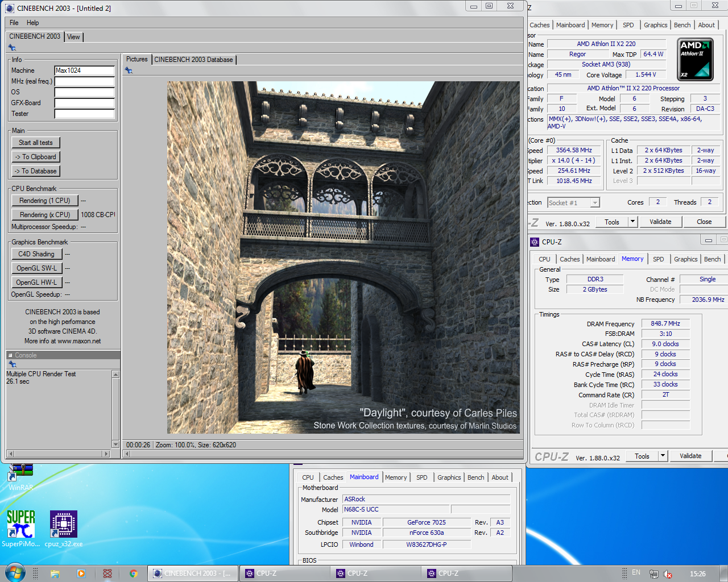Screen dimensions: 728x582
Task: Click the pin icon under CINEBENCH 2003 tab
Action: pos(12,48)
